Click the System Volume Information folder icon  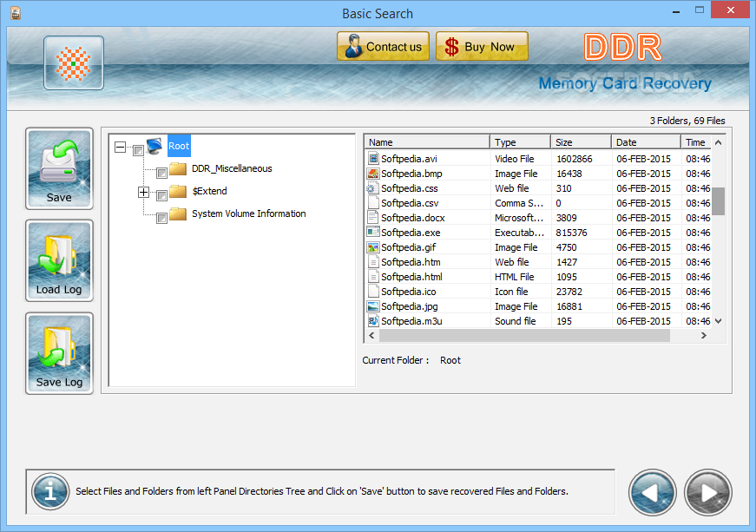coord(178,213)
